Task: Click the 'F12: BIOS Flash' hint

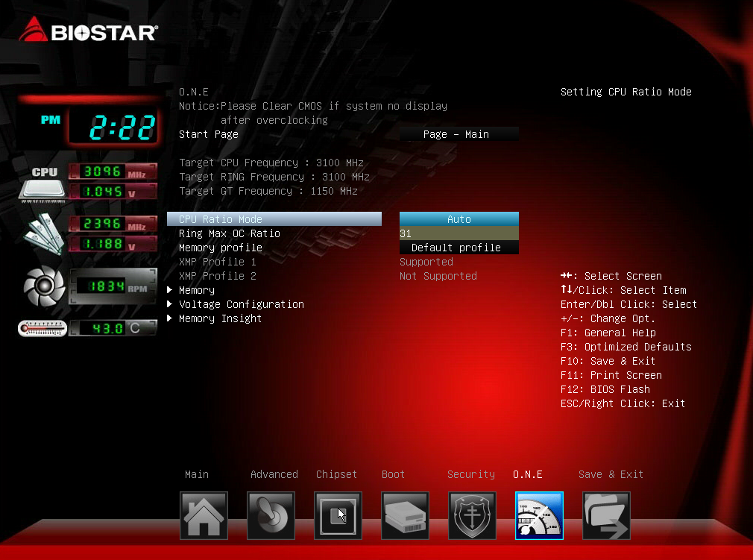Action: pos(605,389)
